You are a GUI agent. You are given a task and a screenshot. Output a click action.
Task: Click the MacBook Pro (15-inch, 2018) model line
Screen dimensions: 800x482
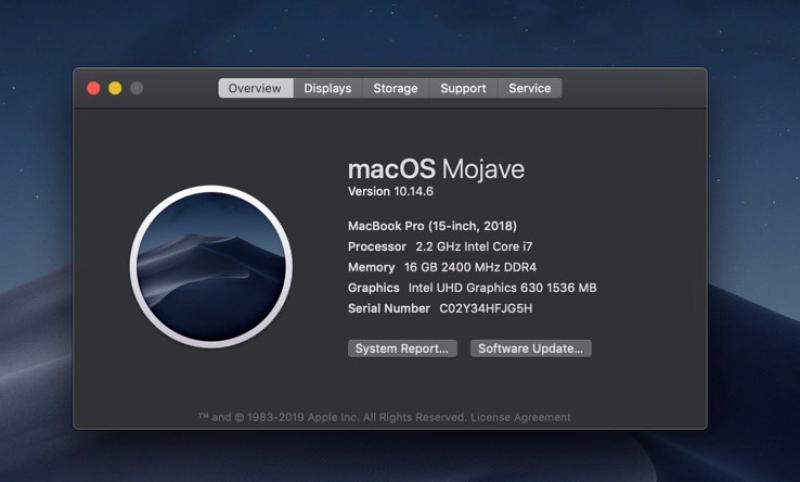click(x=432, y=226)
